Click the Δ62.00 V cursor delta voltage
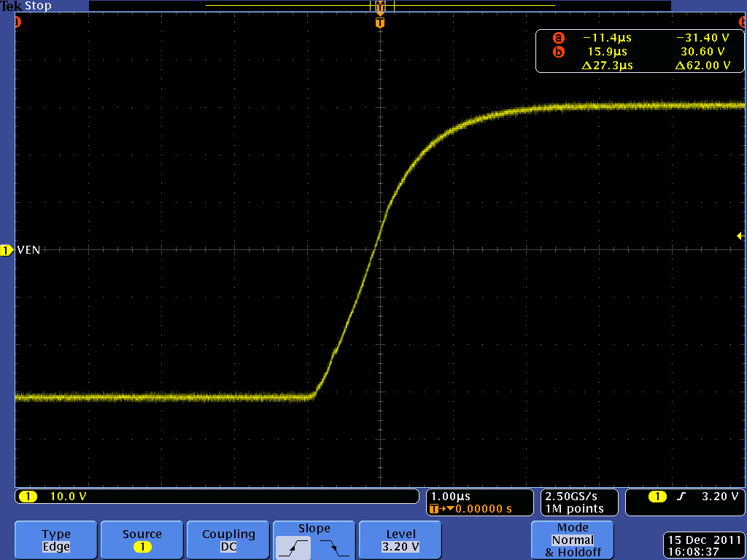Screen dimensions: 747x560 tap(703, 65)
